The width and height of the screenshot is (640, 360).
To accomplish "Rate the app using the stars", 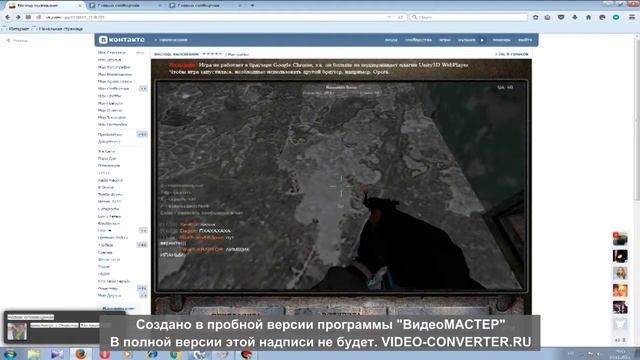I will coord(212,54).
